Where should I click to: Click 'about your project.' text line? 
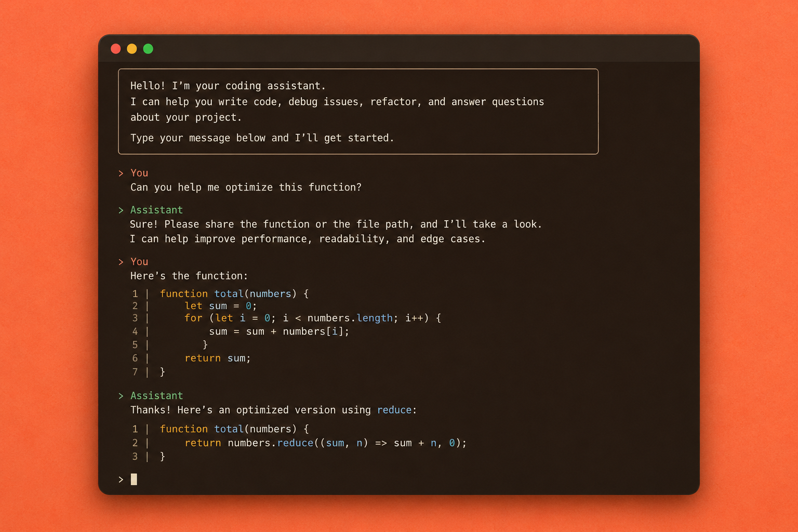pos(186,117)
